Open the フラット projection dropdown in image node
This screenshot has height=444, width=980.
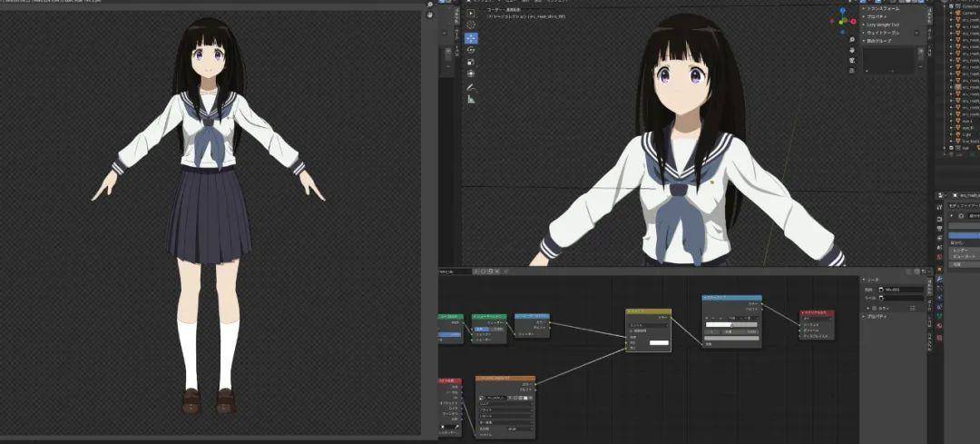click(505, 409)
